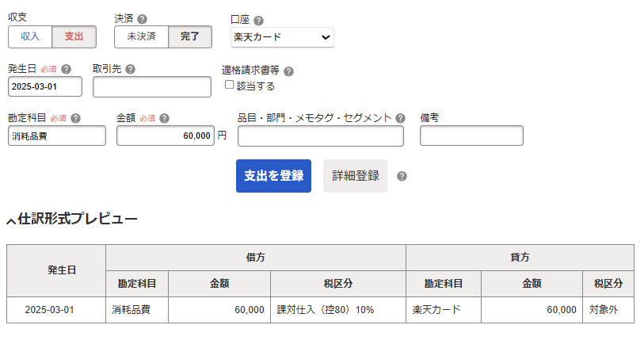Click 消耗品費 cell in preview table
This screenshot has height=348, width=644.
point(137,310)
